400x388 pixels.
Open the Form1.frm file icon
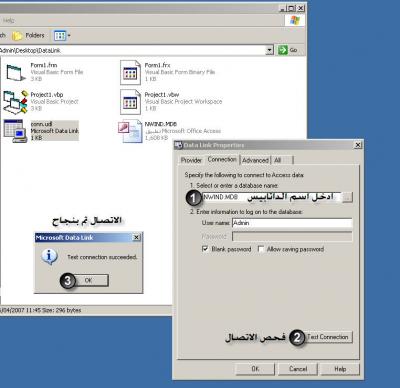pos(16,72)
